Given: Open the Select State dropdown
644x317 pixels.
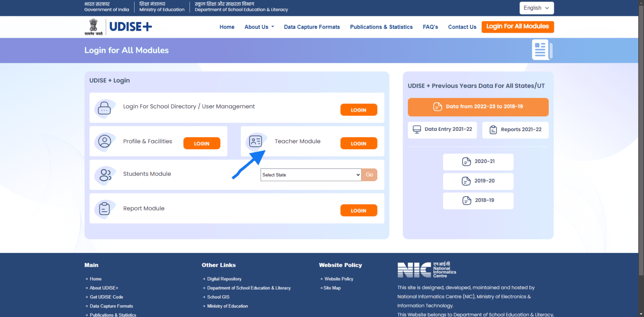Looking at the screenshot, I should (311, 175).
